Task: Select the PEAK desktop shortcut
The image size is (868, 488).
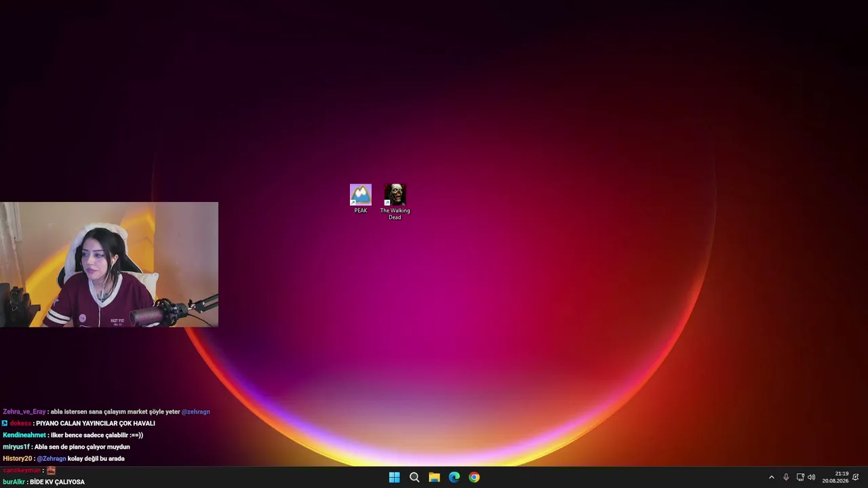Action: coord(361,199)
